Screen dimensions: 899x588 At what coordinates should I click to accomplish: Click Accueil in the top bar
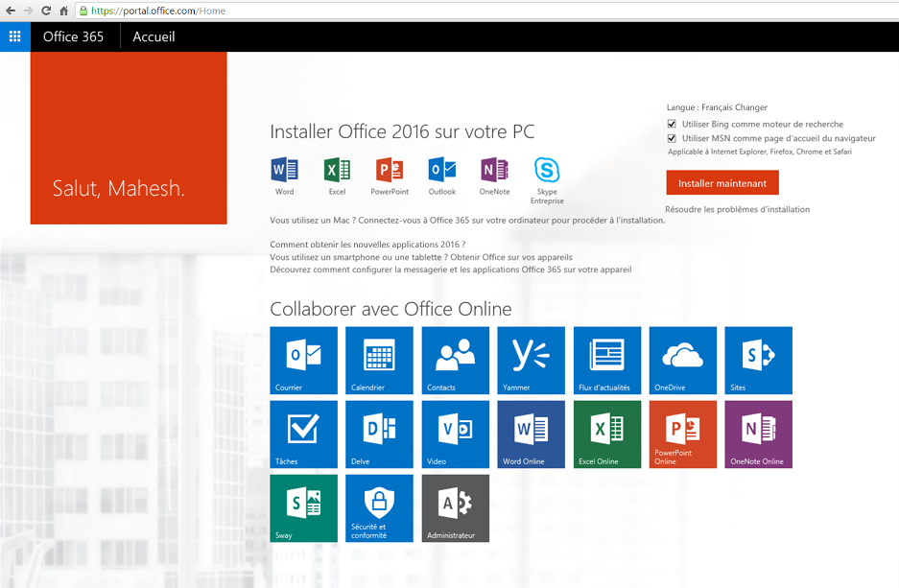point(154,36)
